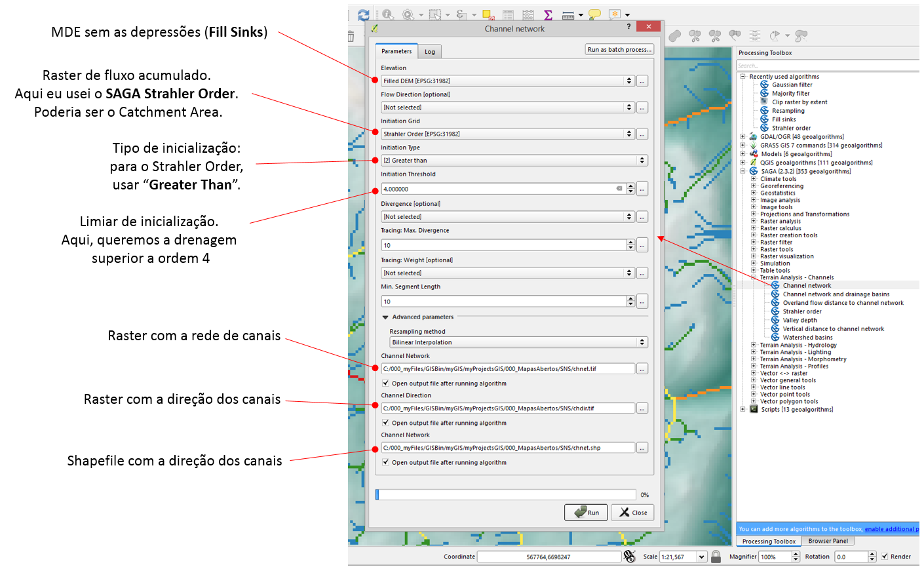Screen dimensions: 924x571
Task: Open the statistical summary (sigma) tool
Action: tap(548, 14)
